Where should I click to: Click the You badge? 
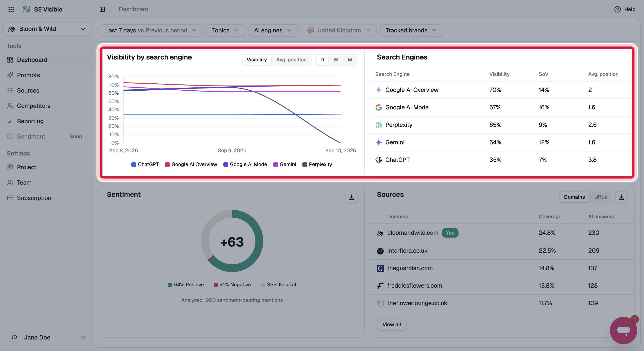tap(450, 233)
